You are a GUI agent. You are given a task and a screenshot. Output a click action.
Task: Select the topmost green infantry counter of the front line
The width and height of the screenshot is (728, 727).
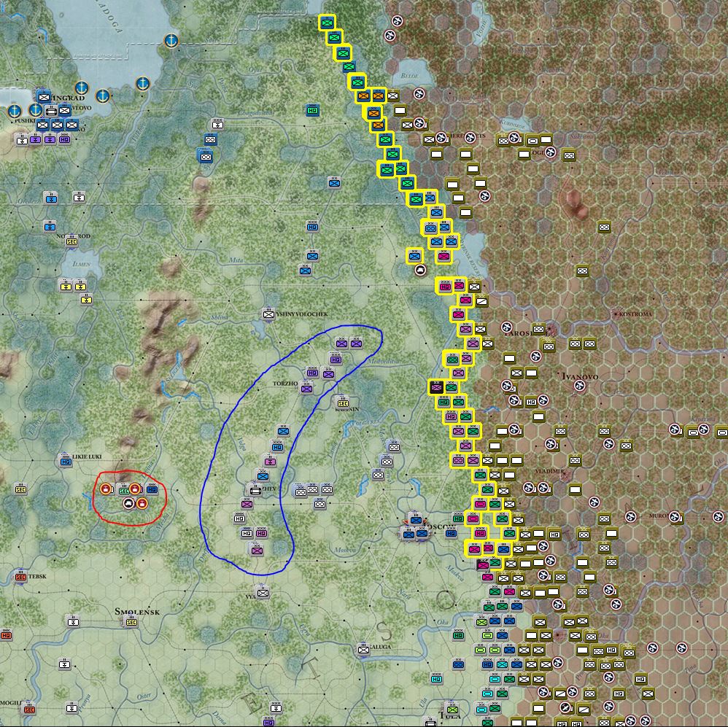328,23
